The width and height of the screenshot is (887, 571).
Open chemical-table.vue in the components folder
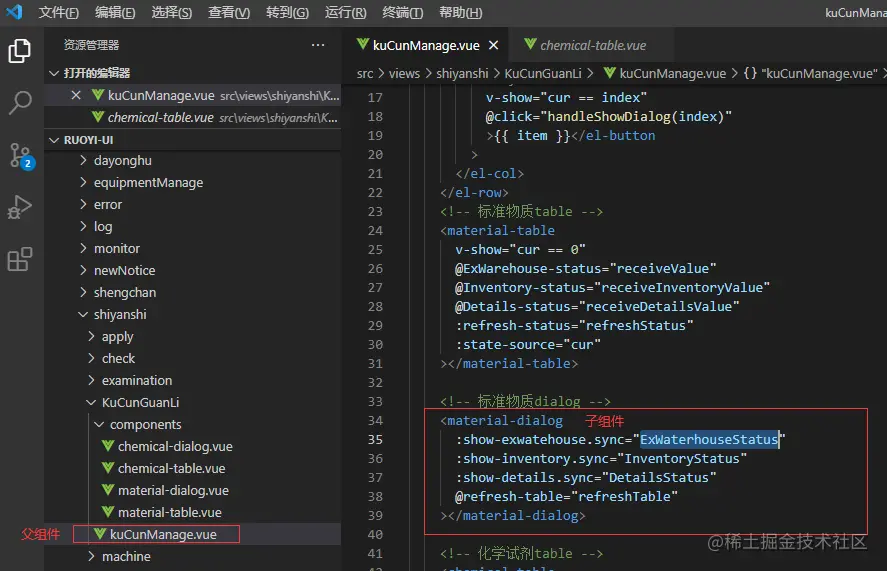[192, 469]
